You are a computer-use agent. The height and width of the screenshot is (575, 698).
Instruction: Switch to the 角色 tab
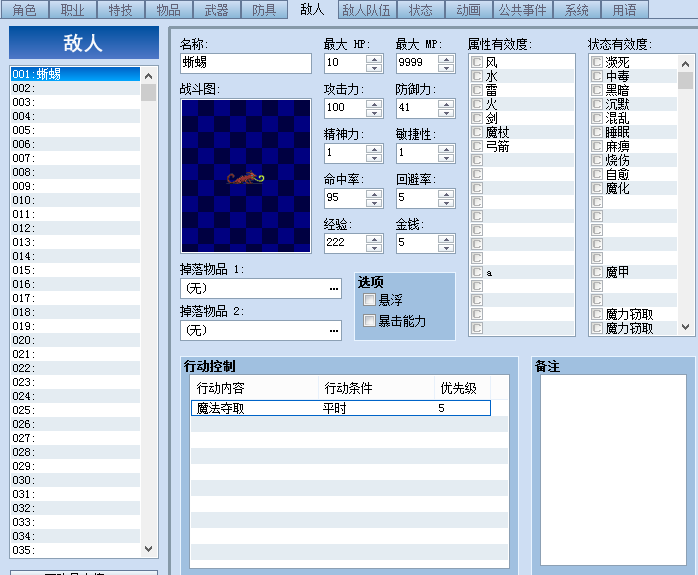click(x=24, y=10)
